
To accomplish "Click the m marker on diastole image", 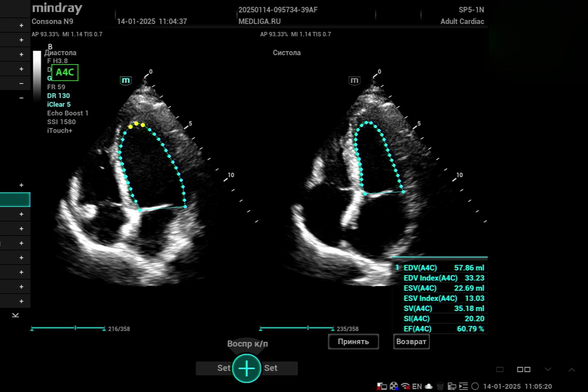I will pyautogui.click(x=126, y=81).
